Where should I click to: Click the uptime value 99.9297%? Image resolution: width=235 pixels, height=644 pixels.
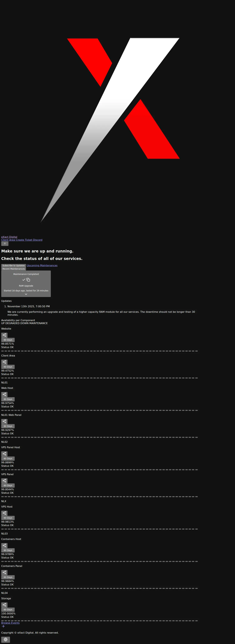(7, 430)
